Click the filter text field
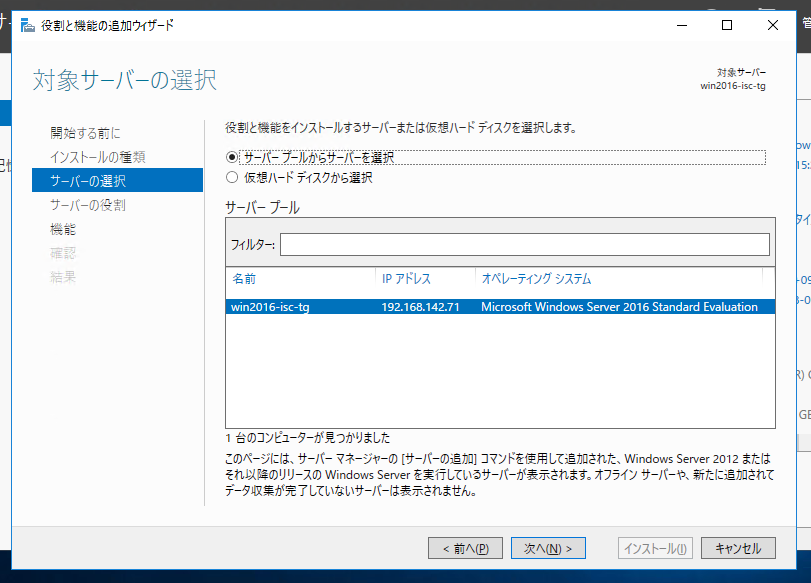 (524, 244)
